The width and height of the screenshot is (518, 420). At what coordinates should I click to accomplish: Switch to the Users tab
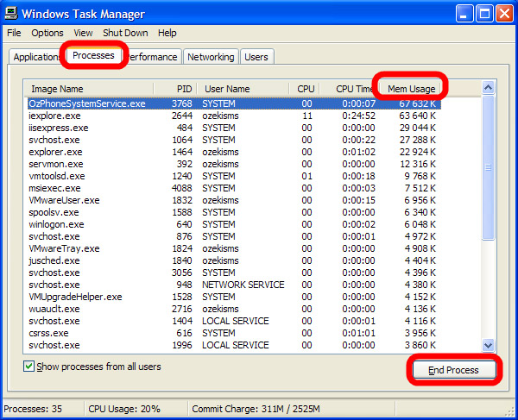point(256,57)
